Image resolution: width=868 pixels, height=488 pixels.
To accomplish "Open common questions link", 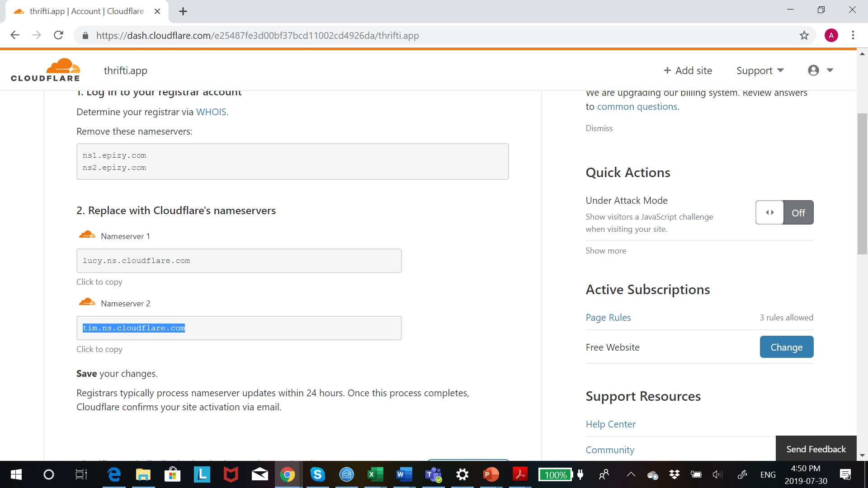I will 637,107.
